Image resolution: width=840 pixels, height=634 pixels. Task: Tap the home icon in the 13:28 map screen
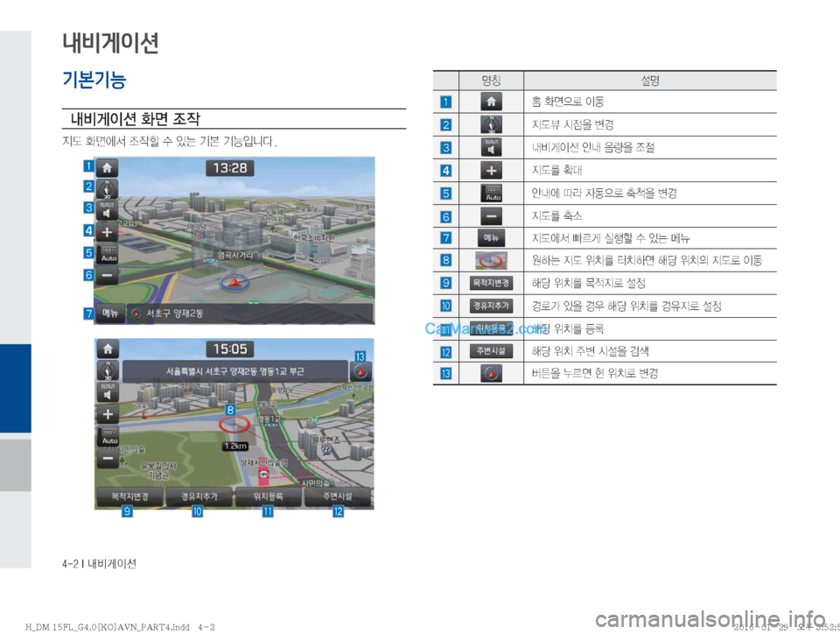click(107, 168)
